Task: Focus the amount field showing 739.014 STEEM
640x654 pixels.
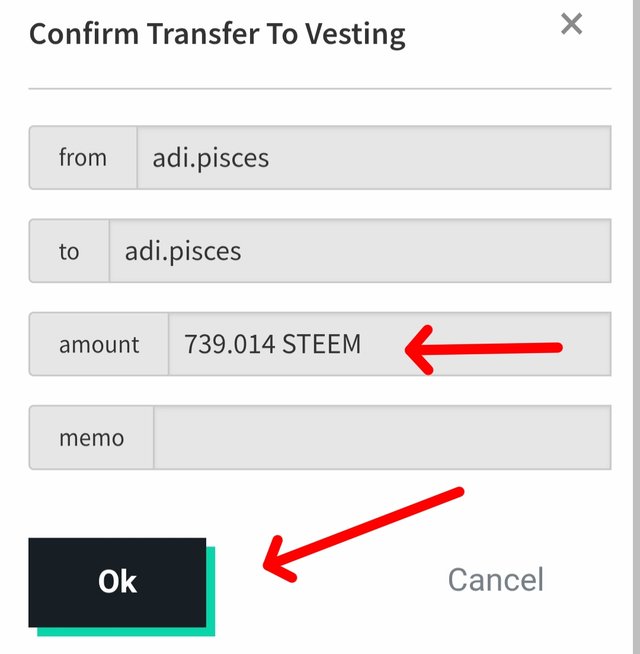Action: click(389, 345)
